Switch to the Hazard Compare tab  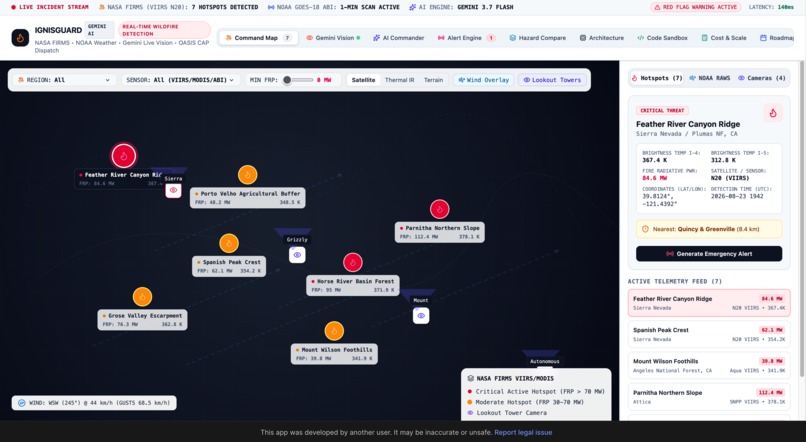pyautogui.click(x=537, y=38)
